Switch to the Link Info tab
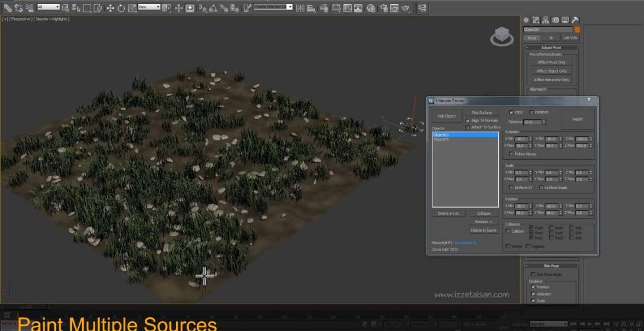The height and width of the screenshot is (331, 644). pyautogui.click(x=570, y=38)
